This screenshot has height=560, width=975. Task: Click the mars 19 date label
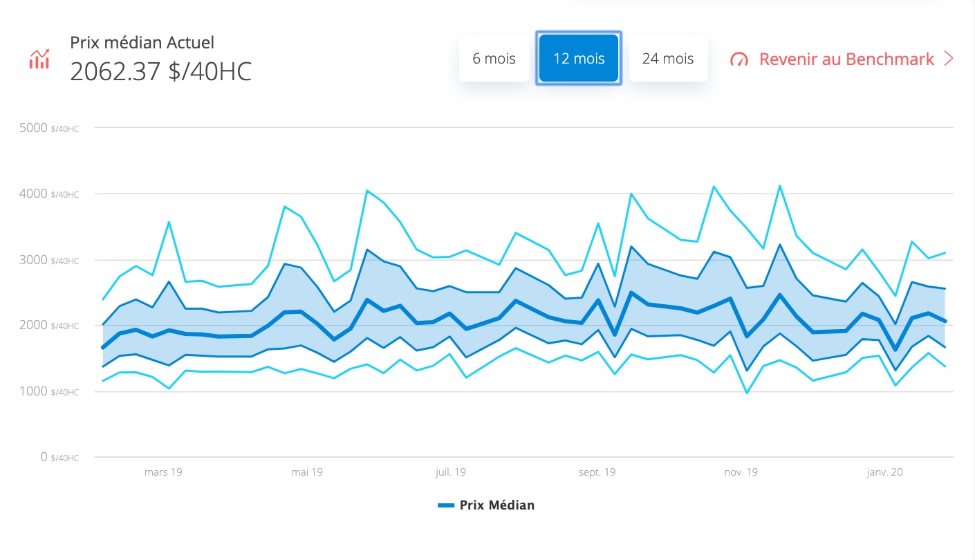(x=163, y=472)
